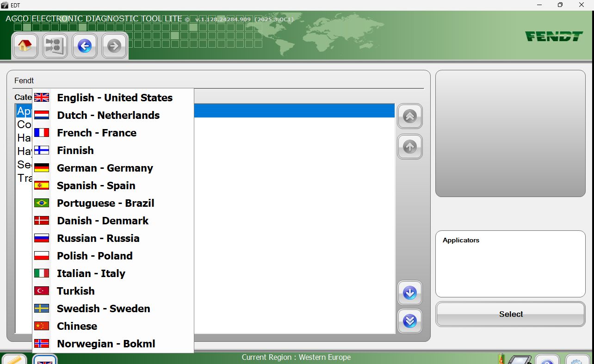Viewport: 594px width, 364px height.
Task: Click the grey forward arrow icon
Action: (x=114, y=46)
